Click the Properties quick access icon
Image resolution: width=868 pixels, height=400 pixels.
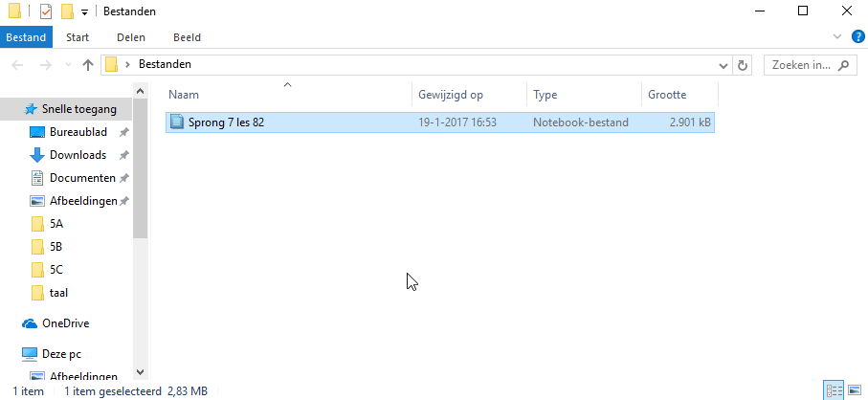click(x=46, y=11)
